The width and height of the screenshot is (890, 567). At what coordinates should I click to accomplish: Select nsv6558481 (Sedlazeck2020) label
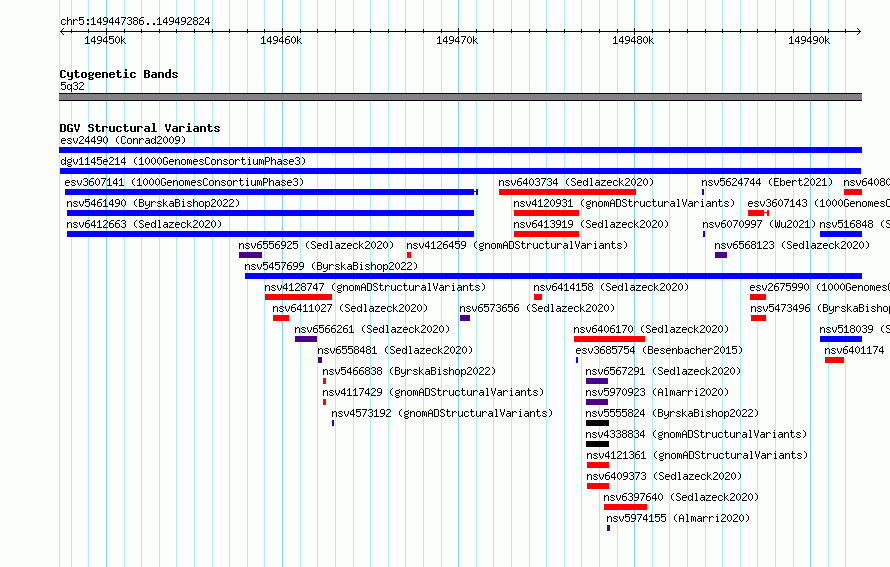pyautogui.click(x=395, y=350)
